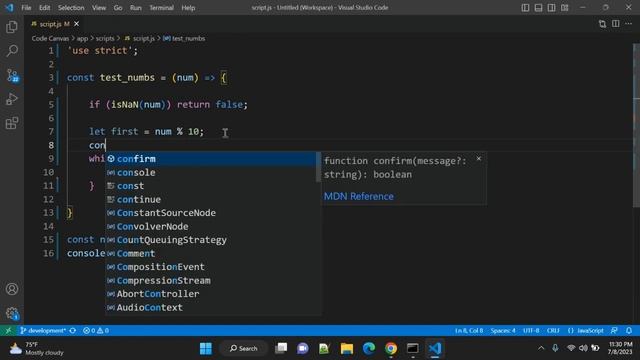Open the Help menu
This screenshot has height=360, width=640.
coord(188,8)
